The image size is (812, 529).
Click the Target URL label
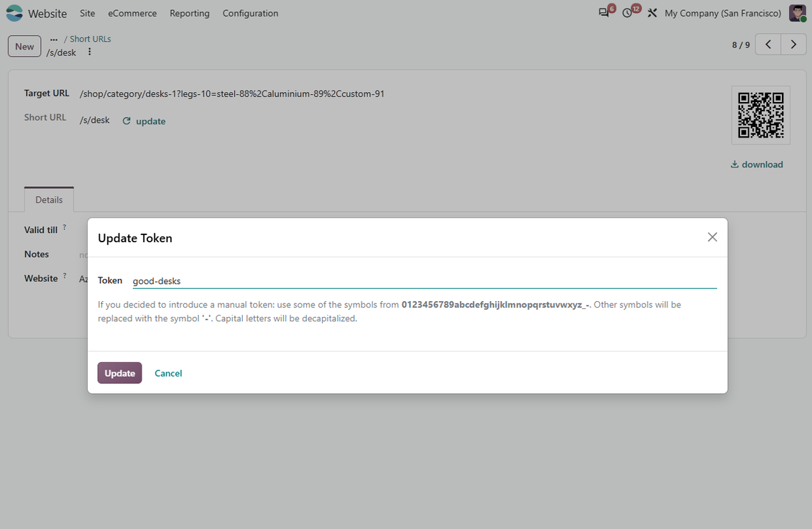[47, 93]
